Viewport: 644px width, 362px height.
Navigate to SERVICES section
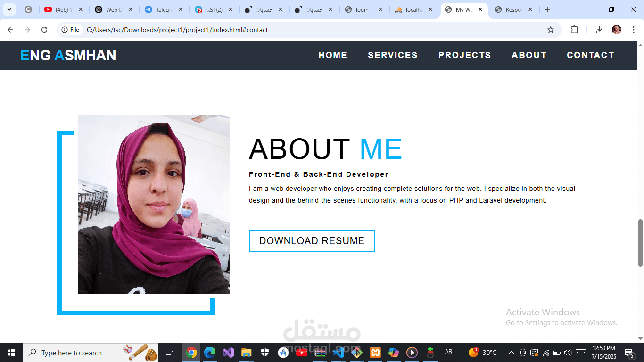point(393,55)
